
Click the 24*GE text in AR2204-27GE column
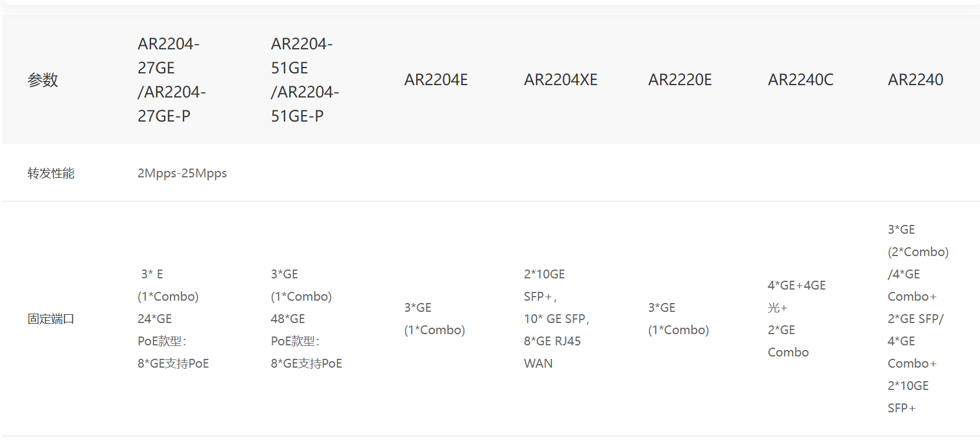pos(155,319)
